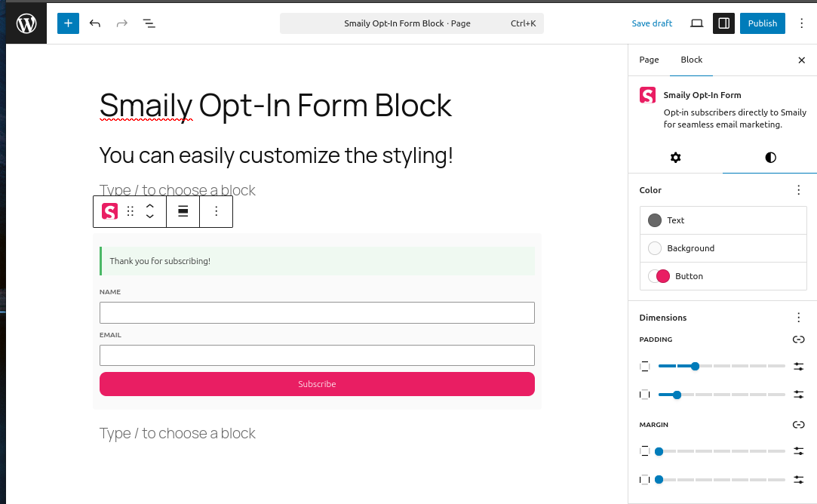Open the block inserter plus button
This screenshot has width=817, height=504.
68,23
